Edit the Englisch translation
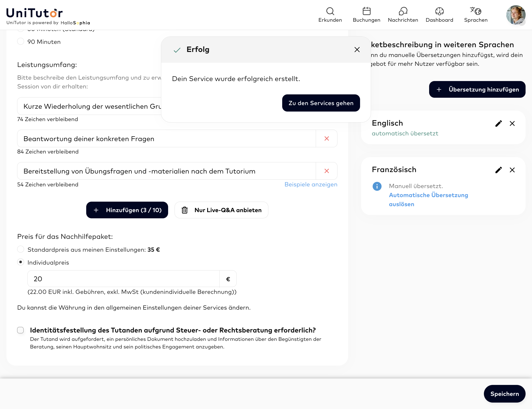The image size is (532, 409). point(498,123)
